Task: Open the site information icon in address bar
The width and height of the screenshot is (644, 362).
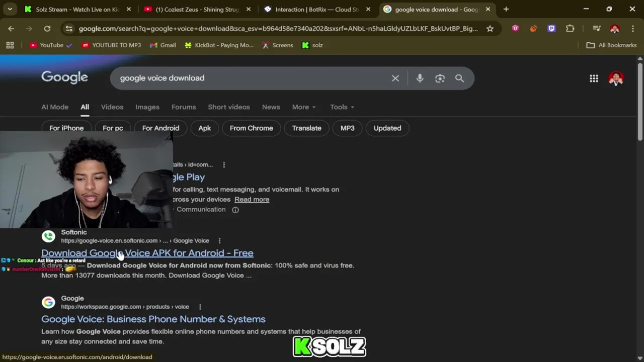Action: tap(69, 29)
